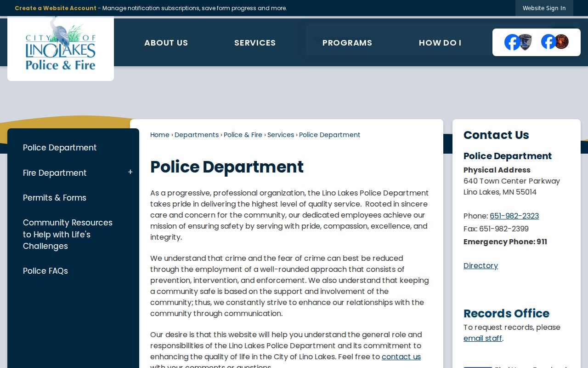This screenshot has height=368, width=588.
Task: Click Police Department breadcrumb link
Action: point(329,135)
